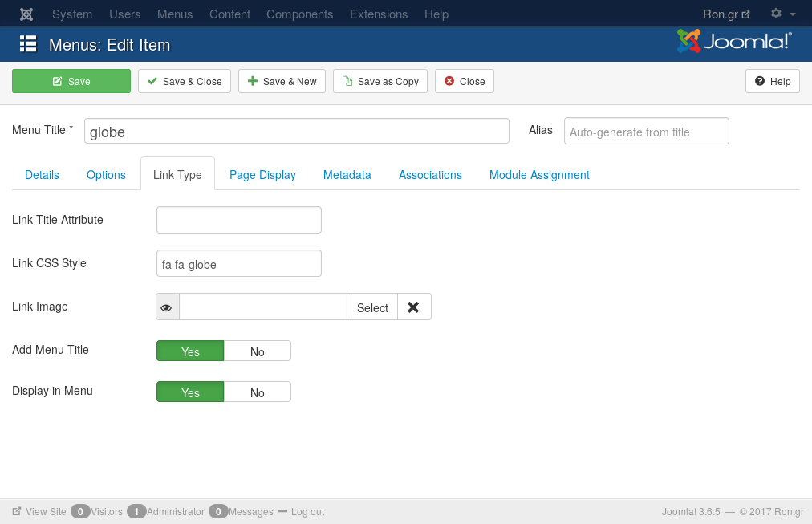
Task: Click the Administrator count badge
Action: coord(136,512)
